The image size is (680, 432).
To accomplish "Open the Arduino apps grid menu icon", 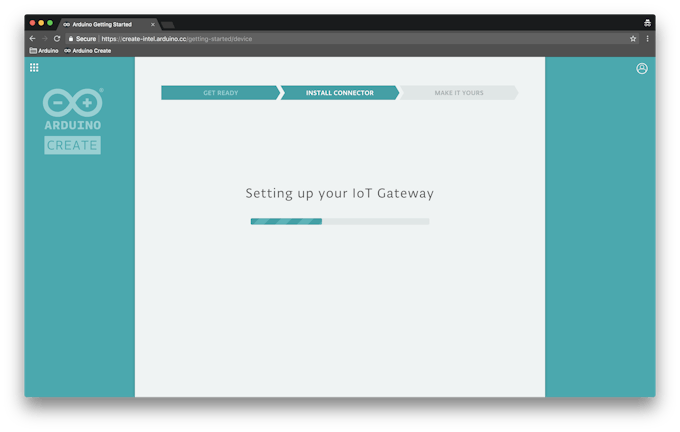I will tap(34, 68).
